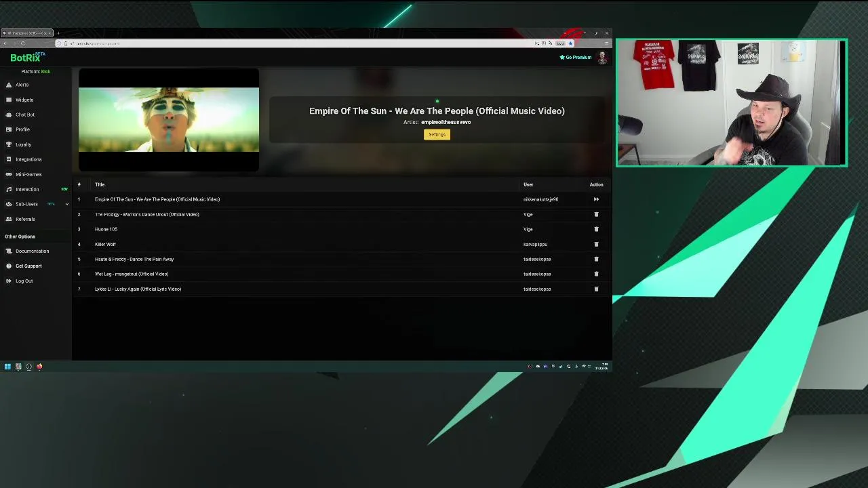Click the Chat Bot icon
This screenshot has width=868, height=488.
click(x=8, y=115)
